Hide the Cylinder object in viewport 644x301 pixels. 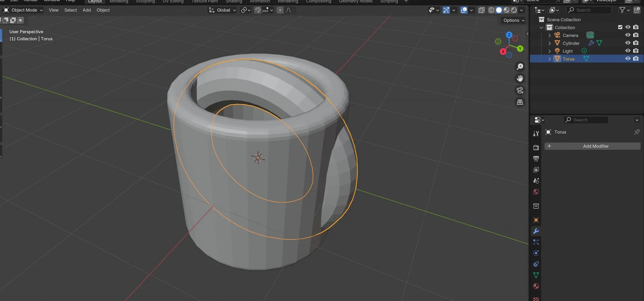coord(628,43)
